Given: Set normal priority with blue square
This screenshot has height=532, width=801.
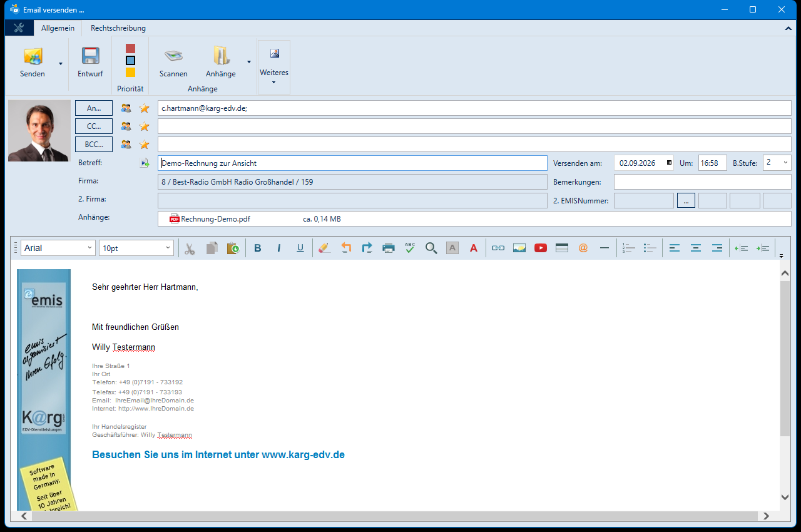Looking at the screenshot, I should coord(130,61).
